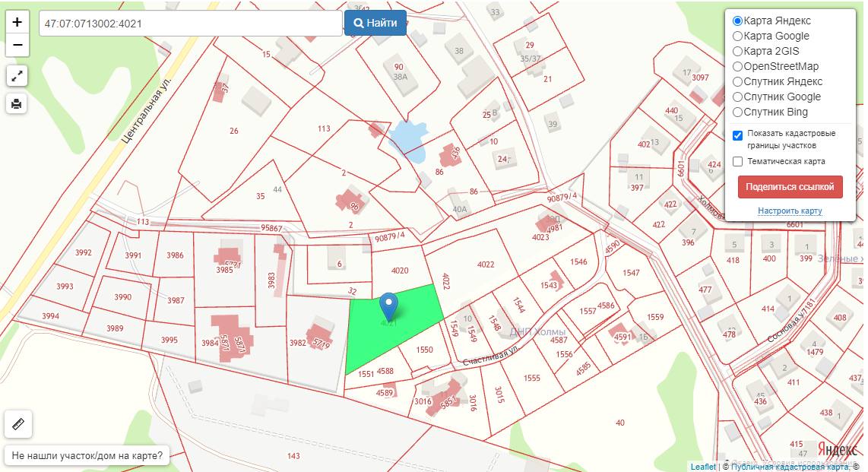Zoom out with the minus button
The image size is (868, 472).
tap(17, 45)
